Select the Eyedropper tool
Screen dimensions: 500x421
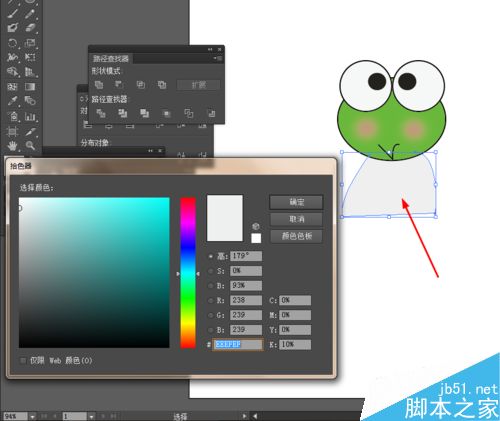click(x=13, y=101)
